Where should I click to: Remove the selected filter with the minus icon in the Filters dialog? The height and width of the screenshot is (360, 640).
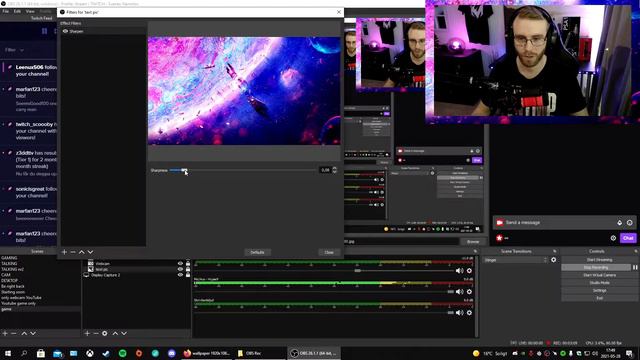(x=73, y=252)
